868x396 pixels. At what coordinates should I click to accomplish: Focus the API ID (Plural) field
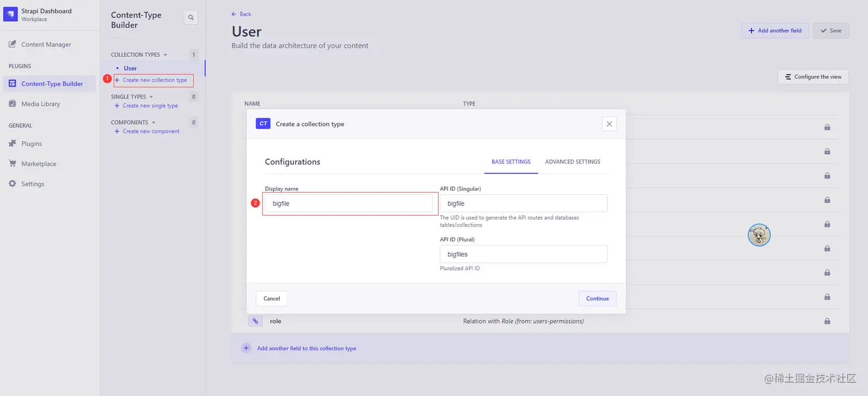point(524,254)
